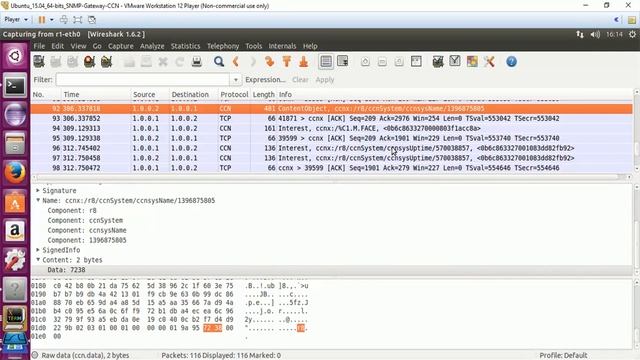Open the Internals menu

point(282,46)
